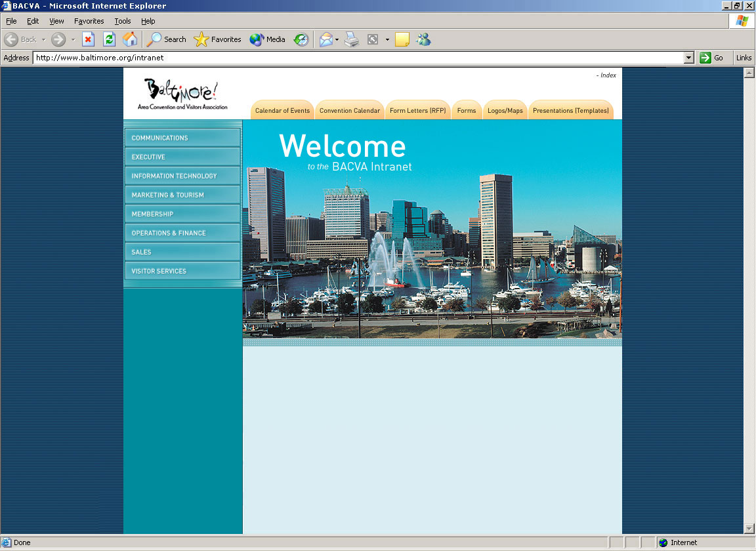Image resolution: width=756 pixels, height=551 pixels.
Task: Follow the Index link at top right
Action: (608, 75)
